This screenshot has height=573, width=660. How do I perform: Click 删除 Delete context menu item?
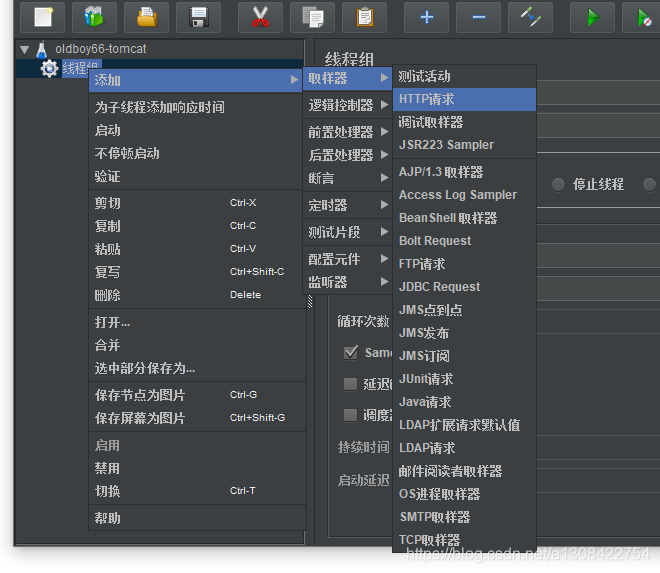[x=197, y=295]
